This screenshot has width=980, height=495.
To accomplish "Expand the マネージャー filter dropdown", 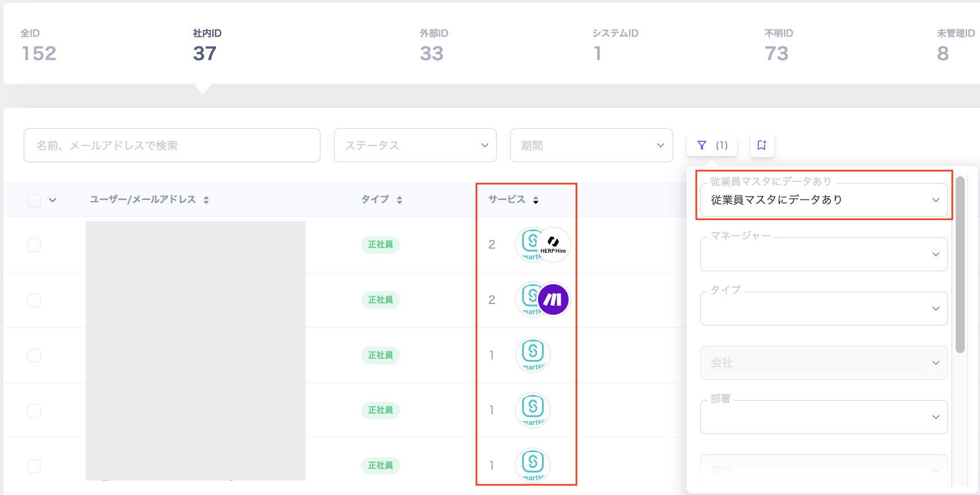I will pyautogui.click(x=823, y=254).
